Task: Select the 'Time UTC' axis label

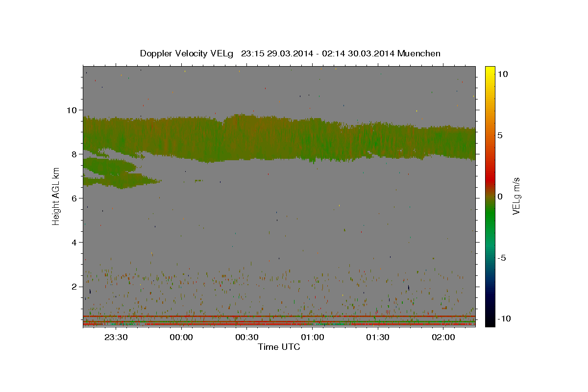Action: click(279, 347)
